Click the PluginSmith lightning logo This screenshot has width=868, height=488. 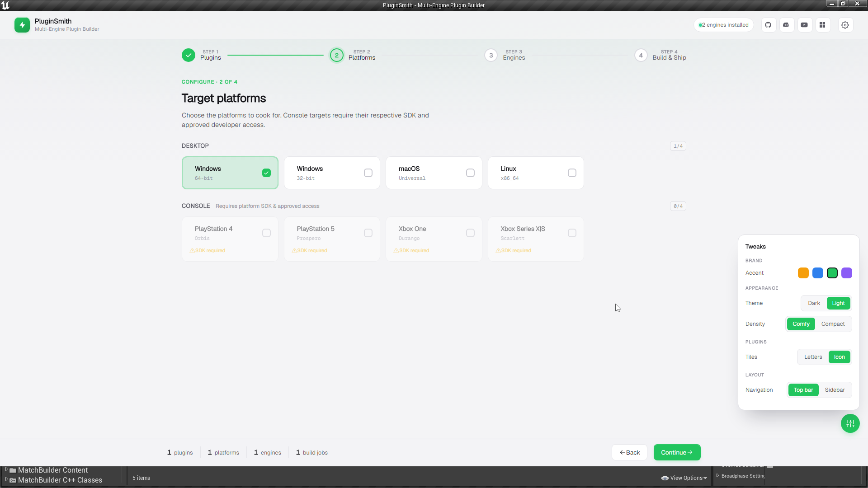tap(22, 25)
